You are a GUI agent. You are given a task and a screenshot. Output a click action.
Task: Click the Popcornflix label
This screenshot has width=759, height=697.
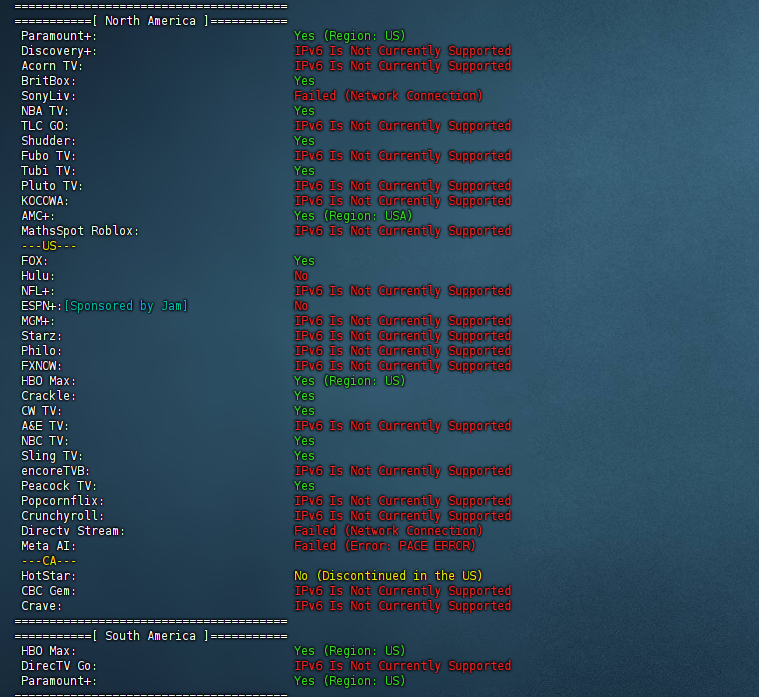pos(62,501)
